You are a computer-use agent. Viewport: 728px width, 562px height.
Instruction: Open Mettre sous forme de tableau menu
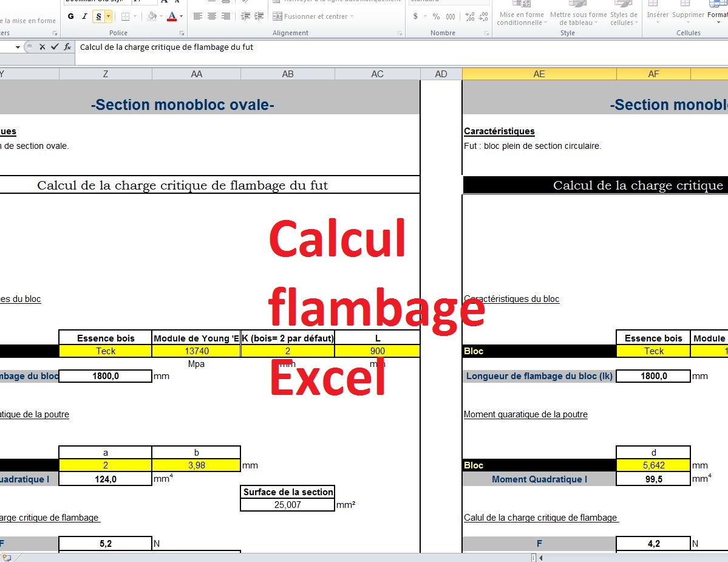tap(578, 13)
